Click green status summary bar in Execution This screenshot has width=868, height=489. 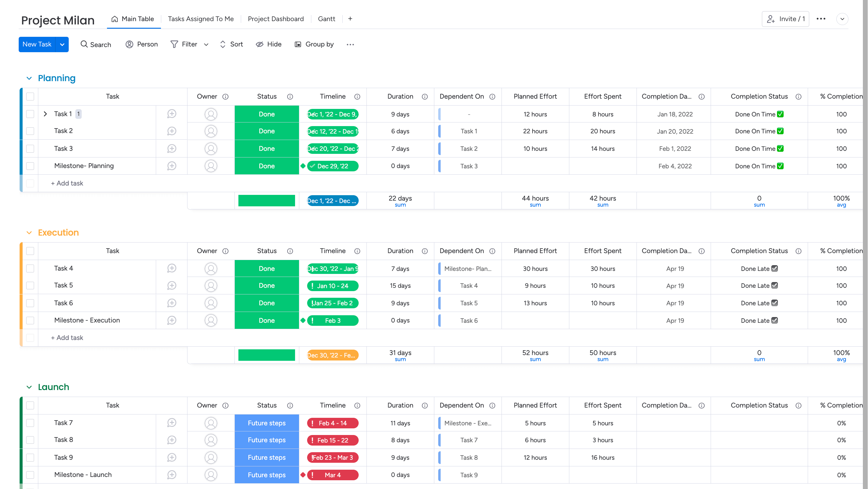(x=266, y=355)
